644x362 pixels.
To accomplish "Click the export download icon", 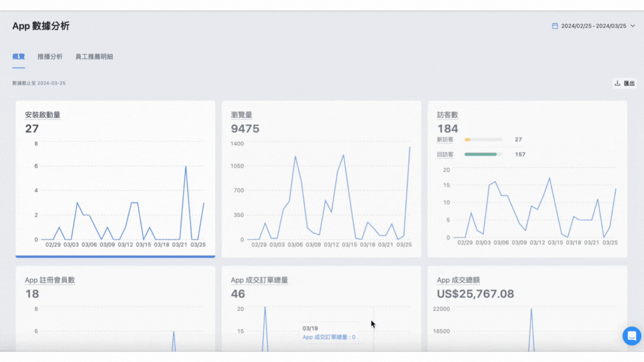I will coord(617,83).
